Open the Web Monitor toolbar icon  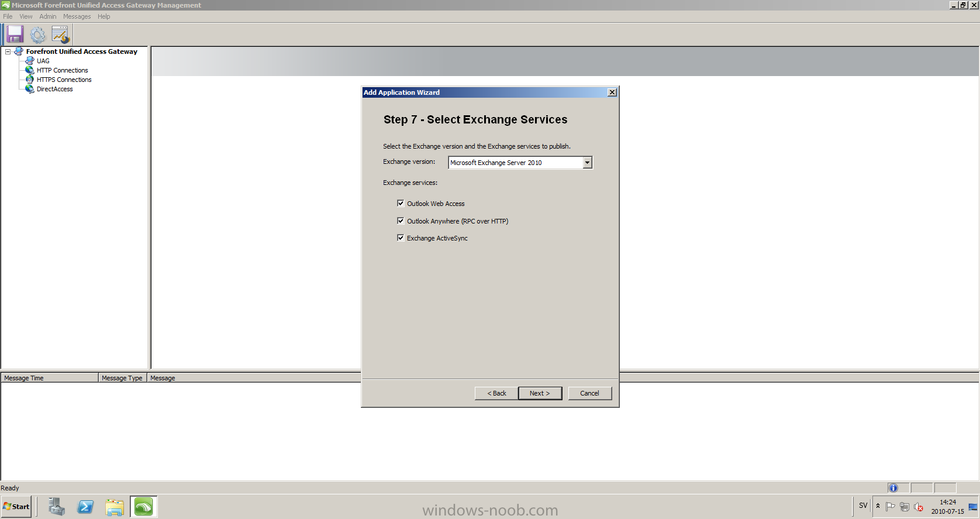coord(60,35)
